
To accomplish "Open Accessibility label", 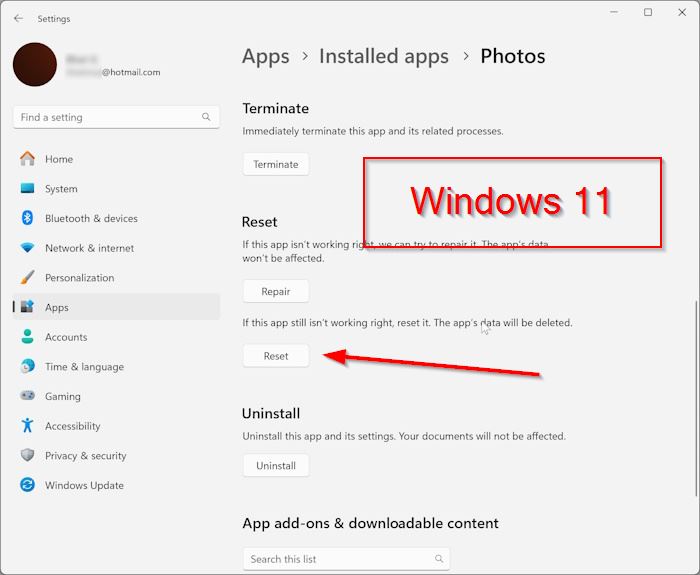I will [x=72, y=426].
